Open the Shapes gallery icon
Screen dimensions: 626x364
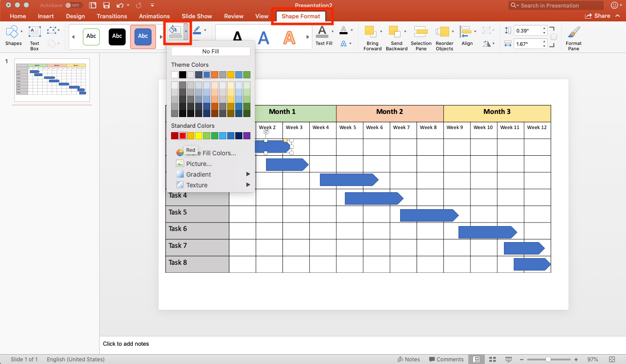13,32
